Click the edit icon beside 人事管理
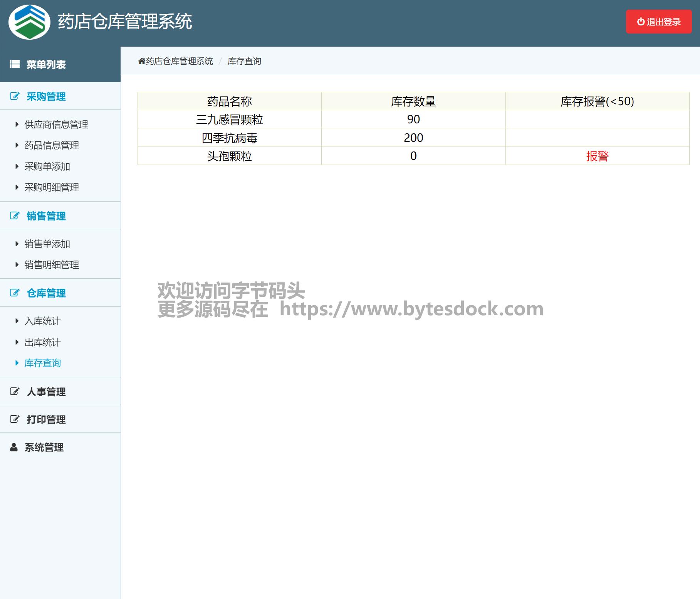700x599 pixels. point(15,392)
